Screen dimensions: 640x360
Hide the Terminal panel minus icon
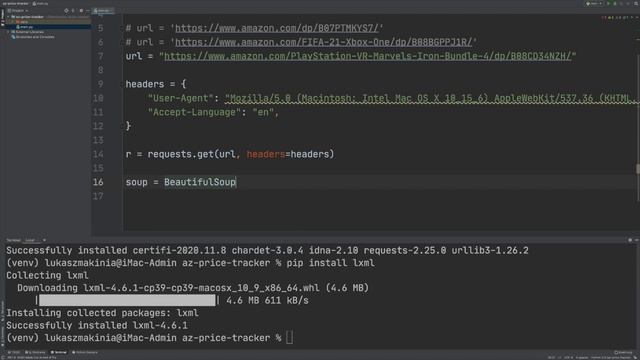pos(636,240)
